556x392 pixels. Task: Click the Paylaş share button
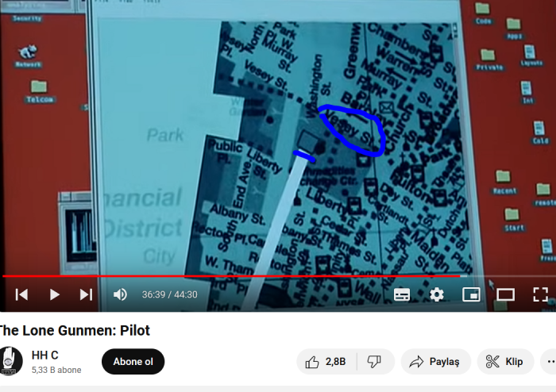point(435,362)
